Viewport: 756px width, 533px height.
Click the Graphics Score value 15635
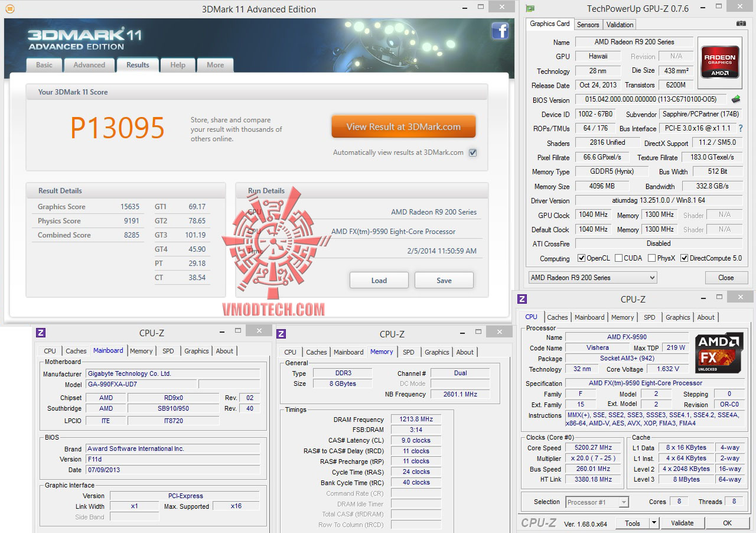130,207
